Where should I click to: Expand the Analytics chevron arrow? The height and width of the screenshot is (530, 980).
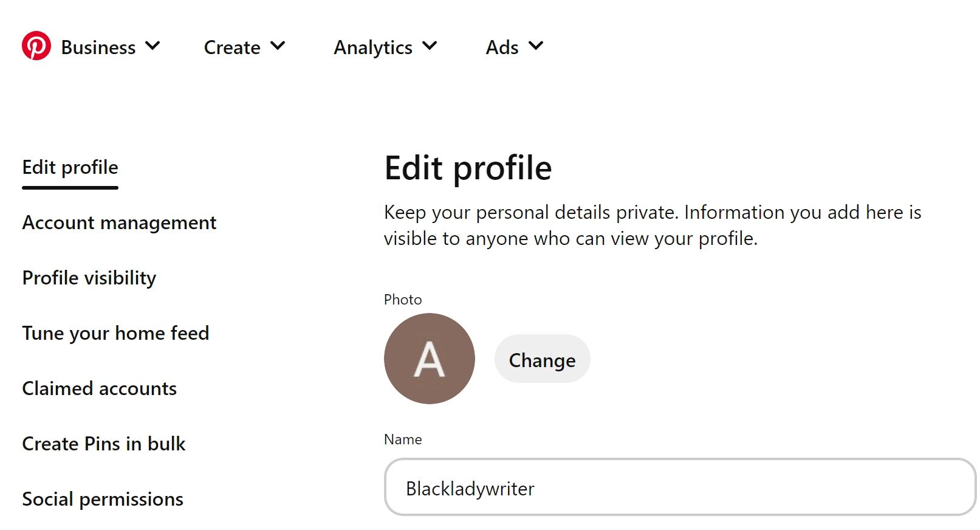(x=430, y=46)
